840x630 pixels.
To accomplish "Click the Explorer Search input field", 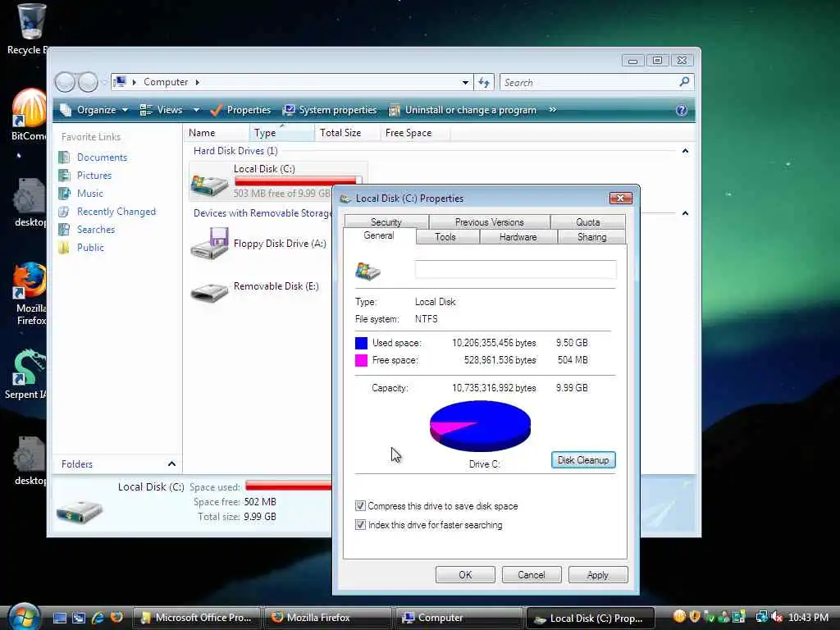I will tap(588, 83).
